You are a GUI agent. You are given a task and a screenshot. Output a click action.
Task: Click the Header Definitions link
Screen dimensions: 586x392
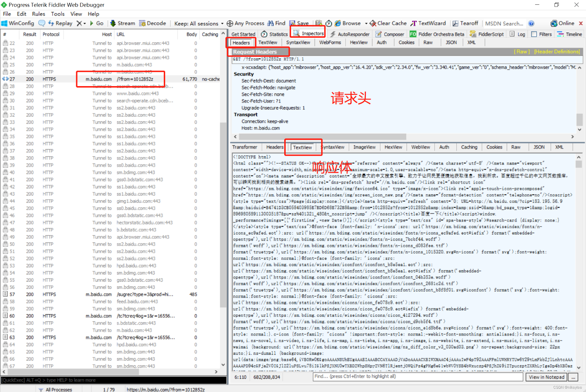557,52
